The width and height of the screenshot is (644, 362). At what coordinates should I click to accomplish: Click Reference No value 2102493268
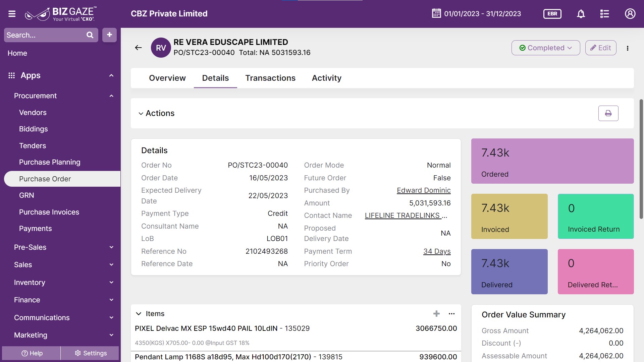pos(266,251)
